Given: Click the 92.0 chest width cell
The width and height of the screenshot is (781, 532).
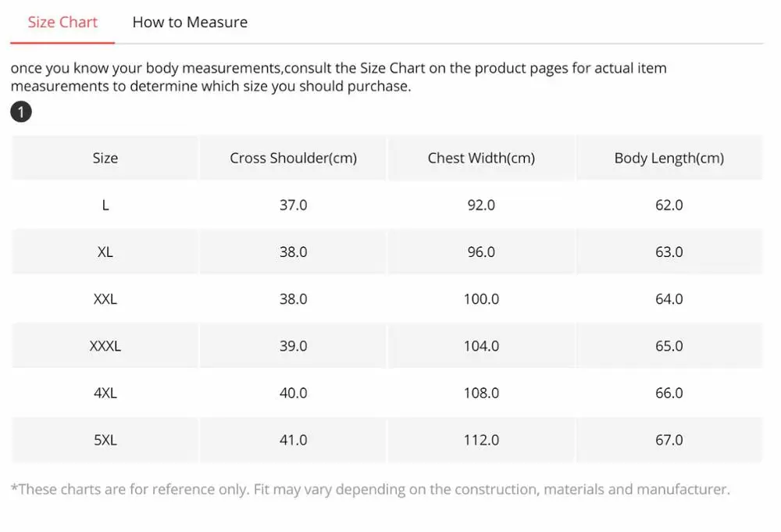Looking at the screenshot, I should pos(481,205).
